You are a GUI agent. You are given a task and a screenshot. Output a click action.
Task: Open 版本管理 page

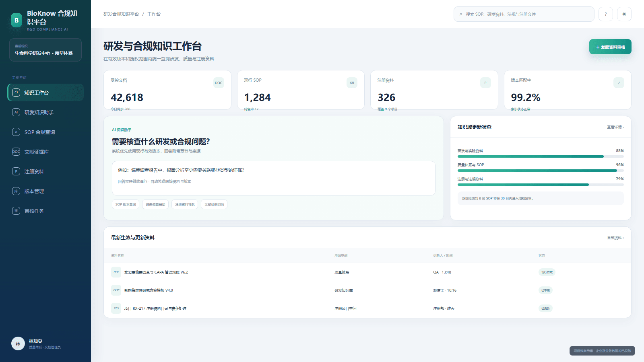pyautogui.click(x=45, y=191)
